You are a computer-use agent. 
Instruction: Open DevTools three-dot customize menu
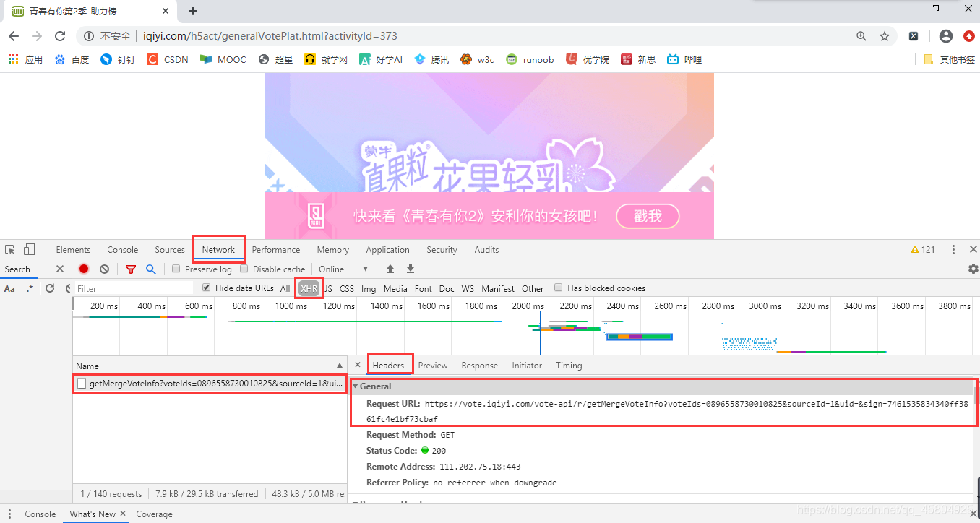coord(953,249)
